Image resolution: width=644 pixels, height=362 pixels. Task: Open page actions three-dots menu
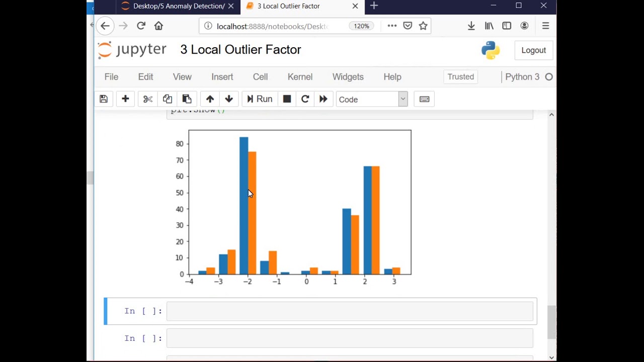tap(392, 26)
